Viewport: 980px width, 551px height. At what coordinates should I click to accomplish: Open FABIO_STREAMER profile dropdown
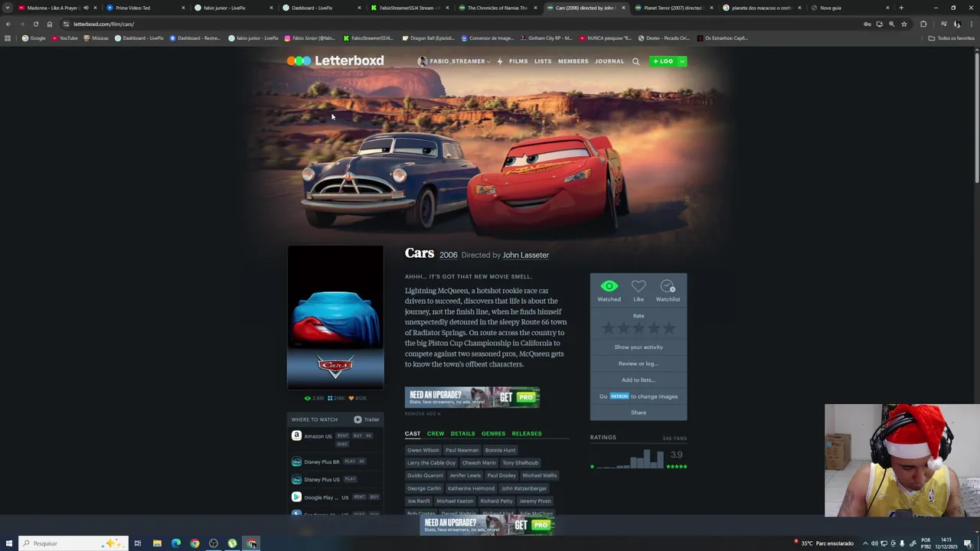(454, 61)
